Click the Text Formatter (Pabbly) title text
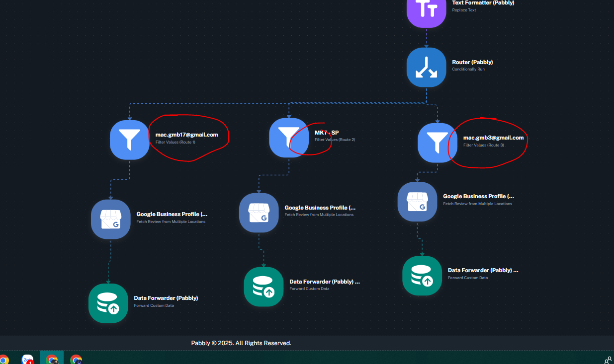614x364 pixels. (483, 3)
